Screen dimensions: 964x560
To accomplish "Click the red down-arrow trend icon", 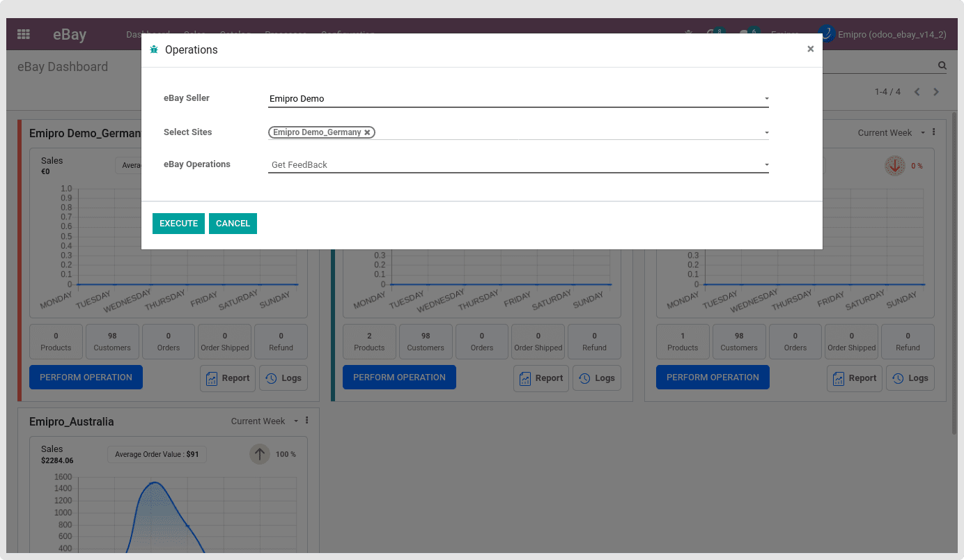I will point(894,166).
